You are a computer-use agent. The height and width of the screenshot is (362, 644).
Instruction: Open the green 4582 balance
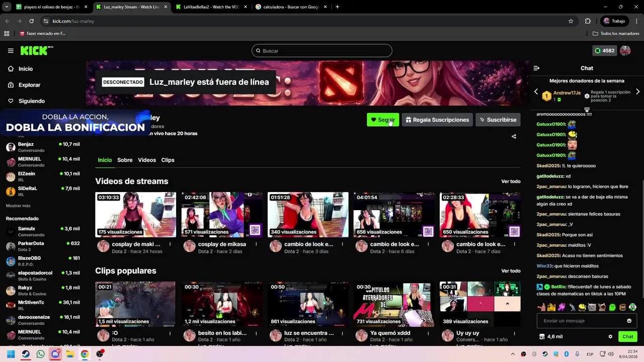click(x=604, y=51)
